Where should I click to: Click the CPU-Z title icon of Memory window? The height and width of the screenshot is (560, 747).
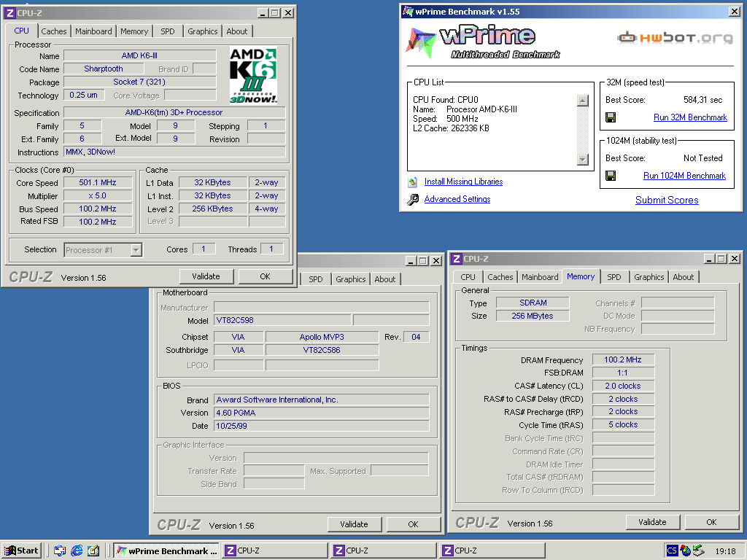[x=457, y=259]
